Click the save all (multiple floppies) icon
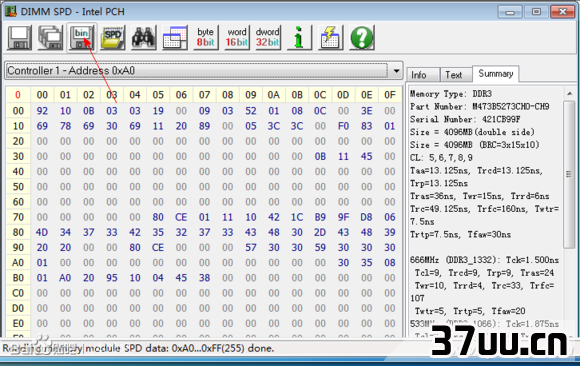This screenshot has width=580, height=366. (x=50, y=37)
